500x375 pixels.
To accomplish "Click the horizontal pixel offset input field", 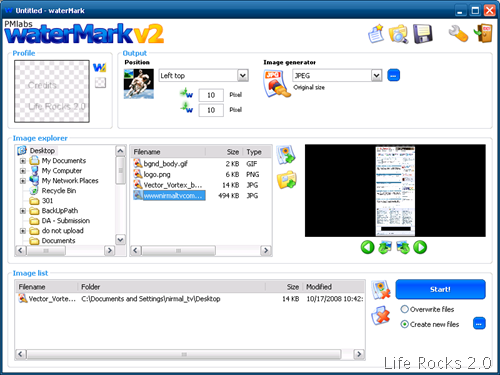I will point(211,95).
